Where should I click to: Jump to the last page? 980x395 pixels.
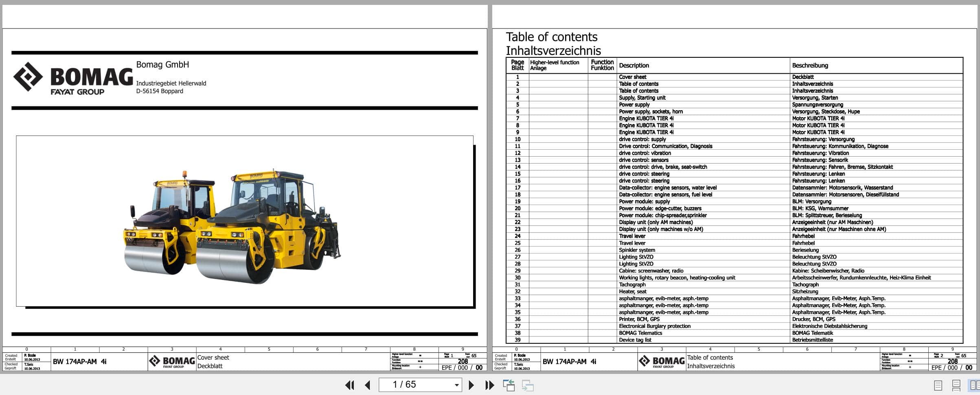tap(489, 385)
